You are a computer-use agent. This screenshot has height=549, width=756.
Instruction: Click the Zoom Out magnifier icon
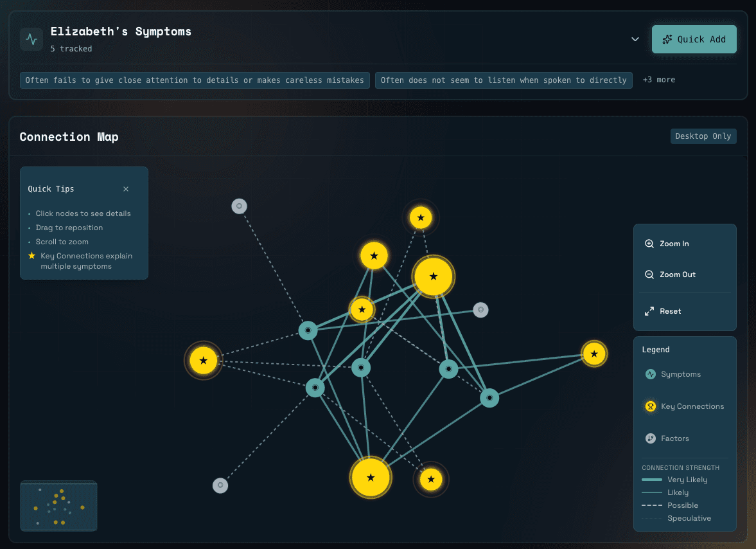[x=649, y=274]
